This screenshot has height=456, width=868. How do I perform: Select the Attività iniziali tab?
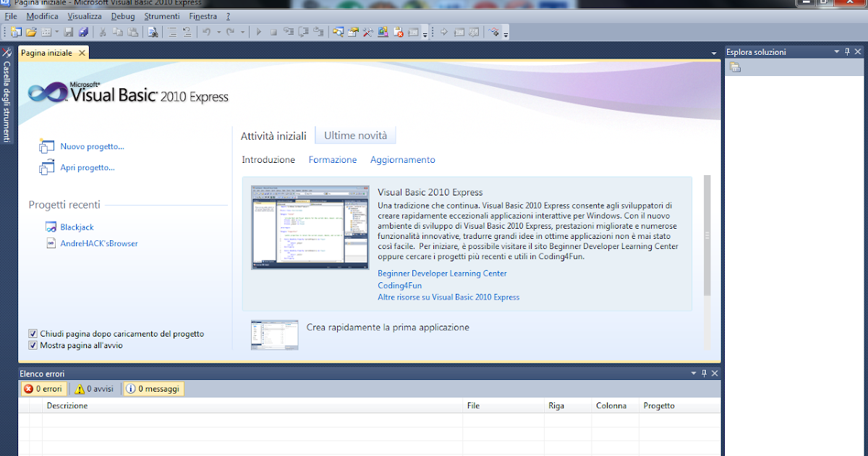coord(274,135)
